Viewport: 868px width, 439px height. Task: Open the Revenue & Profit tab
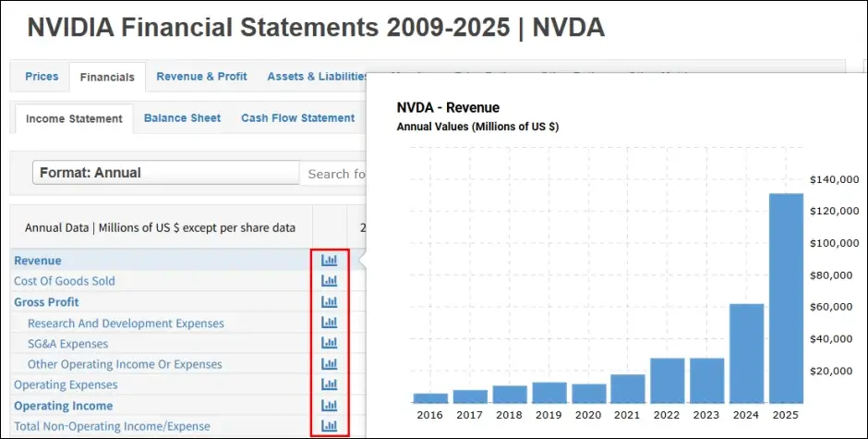(201, 77)
